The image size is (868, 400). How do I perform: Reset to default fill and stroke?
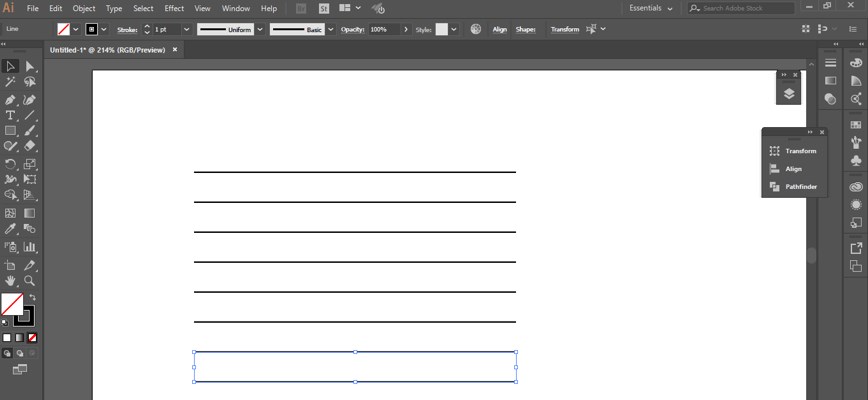tap(5, 322)
